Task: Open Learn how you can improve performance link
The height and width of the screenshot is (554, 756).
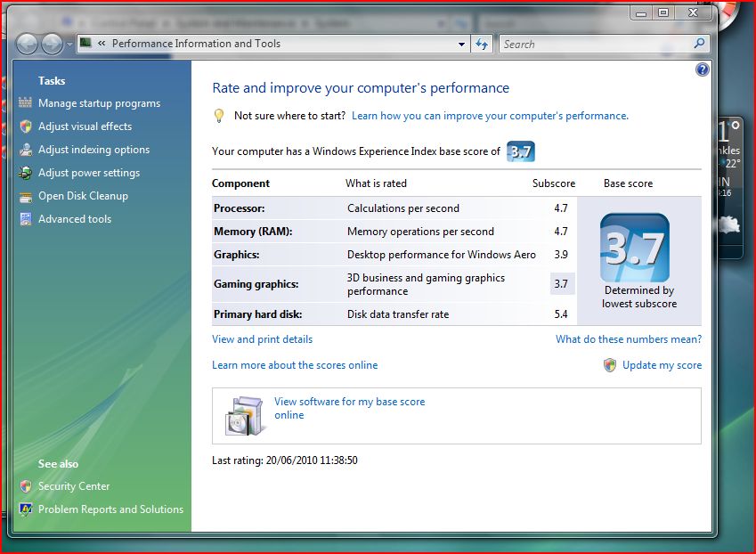Action: coord(490,116)
